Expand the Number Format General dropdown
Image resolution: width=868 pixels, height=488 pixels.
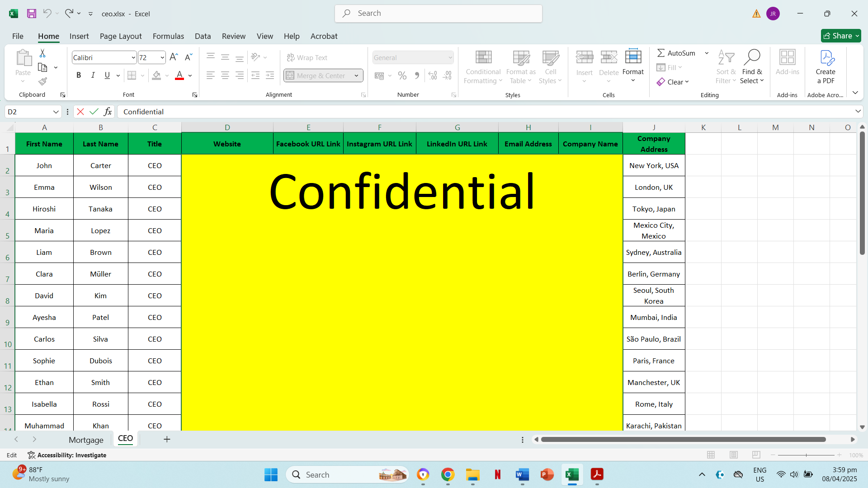pyautogui.click(x=450, y=57)
